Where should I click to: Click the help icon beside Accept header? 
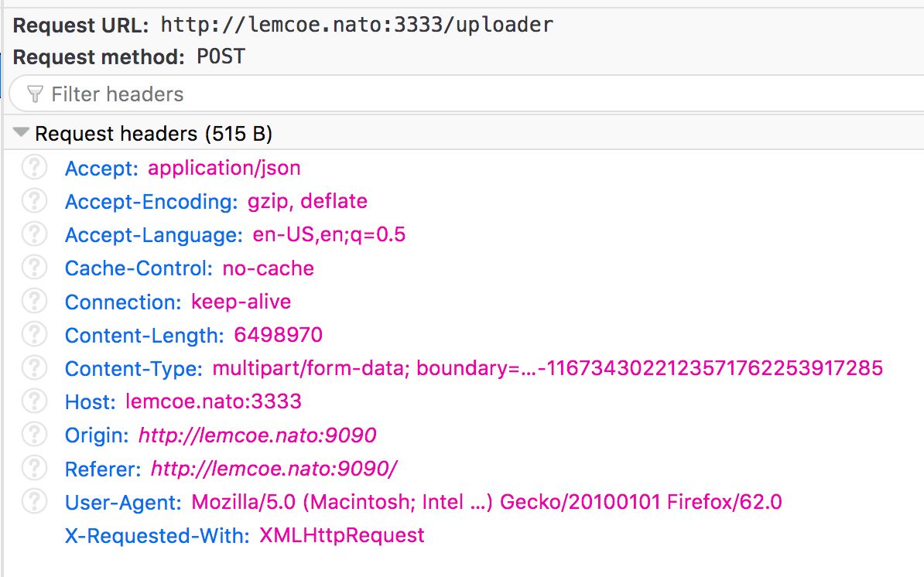pos(34,168)
